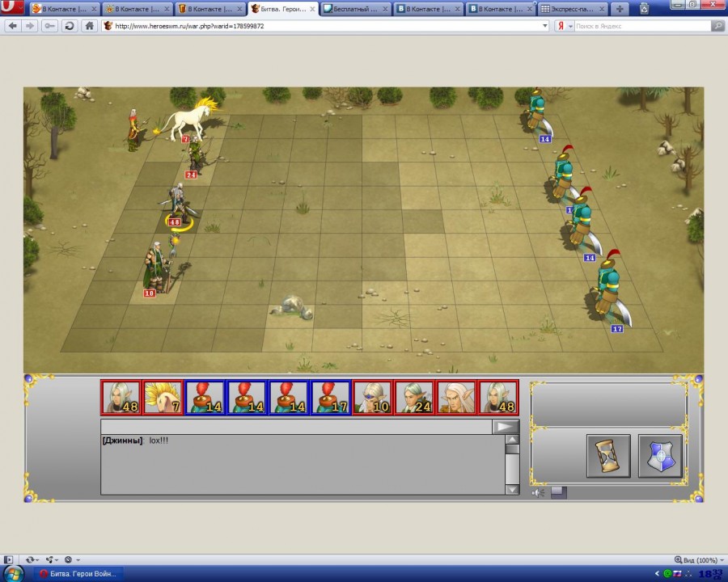This screenshot has height=582, width=728.
Task: Click the hero portrait without a number in queue
Action: point(456,397)
